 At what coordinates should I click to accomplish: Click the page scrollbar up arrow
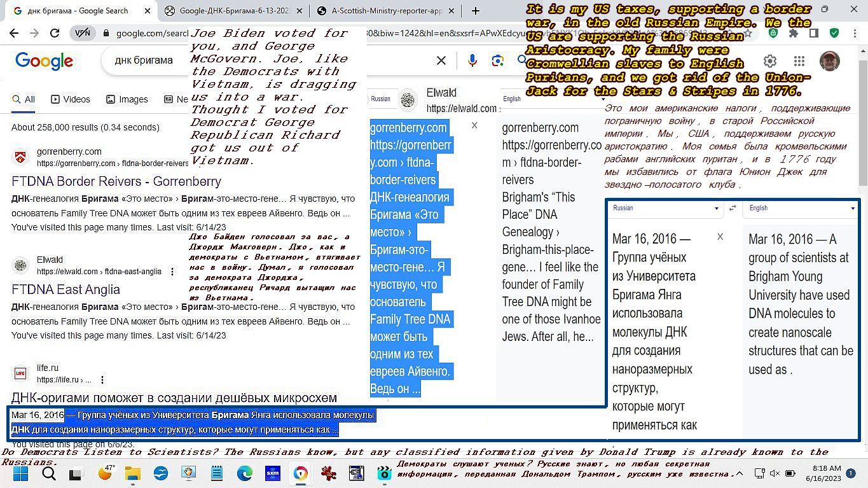click(x=864, y=52)
